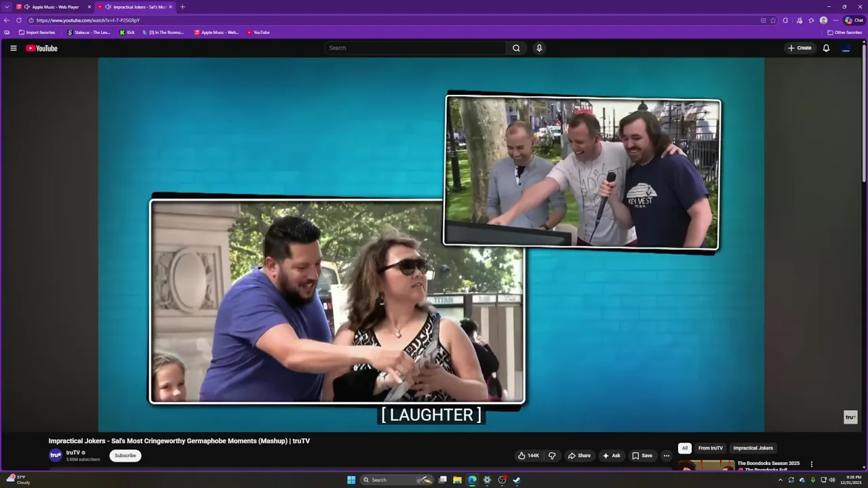
Task: Open Microsoft Edge taskbar icon
Action: 473,480
